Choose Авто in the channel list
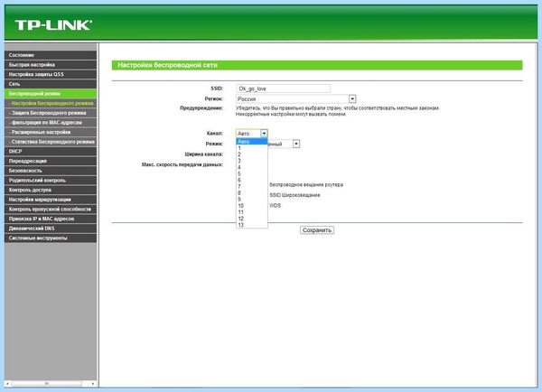542x392 pixels. point(252,142)
